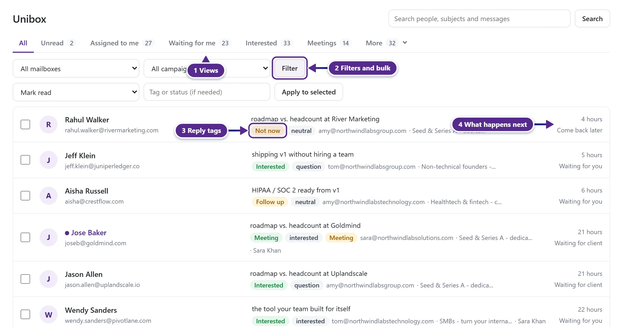Focus the search people and subjects field
Screen dimensions: 644x327
click(x=479, y=19)
